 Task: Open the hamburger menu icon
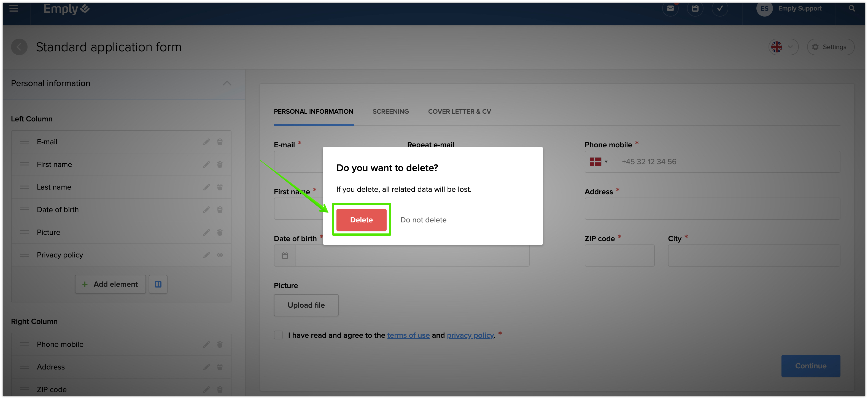pyautogui.click(x=14, y=9)
